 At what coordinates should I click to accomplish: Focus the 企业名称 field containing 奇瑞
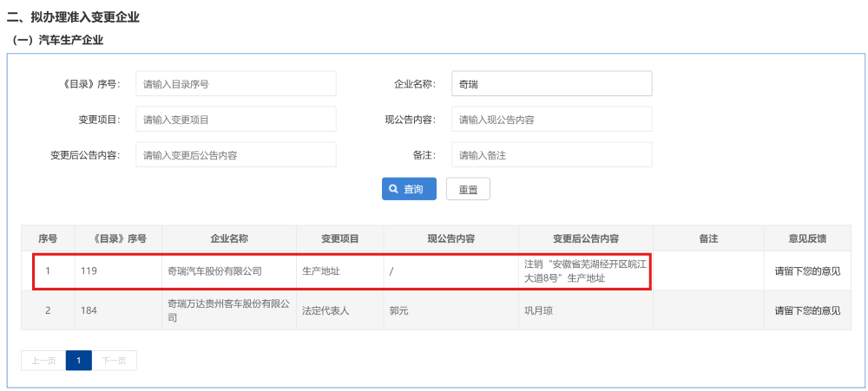(552, 84)
